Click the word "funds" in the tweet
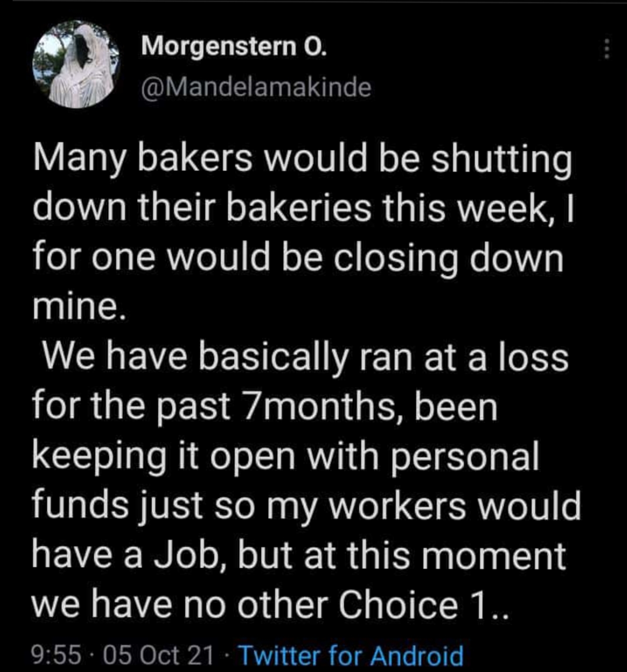Viewport: 627px width, 672px height. pyautogui.click(x=81, y=507)
